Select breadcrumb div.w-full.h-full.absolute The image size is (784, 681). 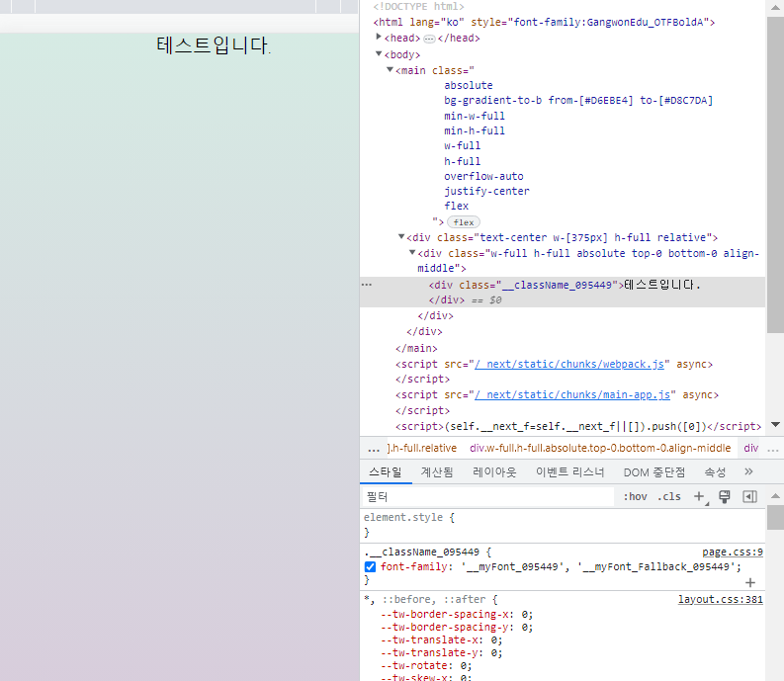click(x=600, y=448)
